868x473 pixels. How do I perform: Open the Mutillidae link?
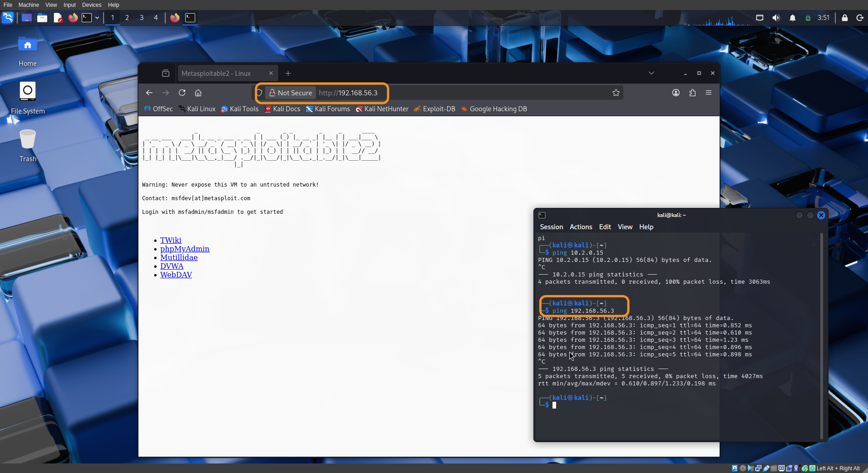[179, 257]
